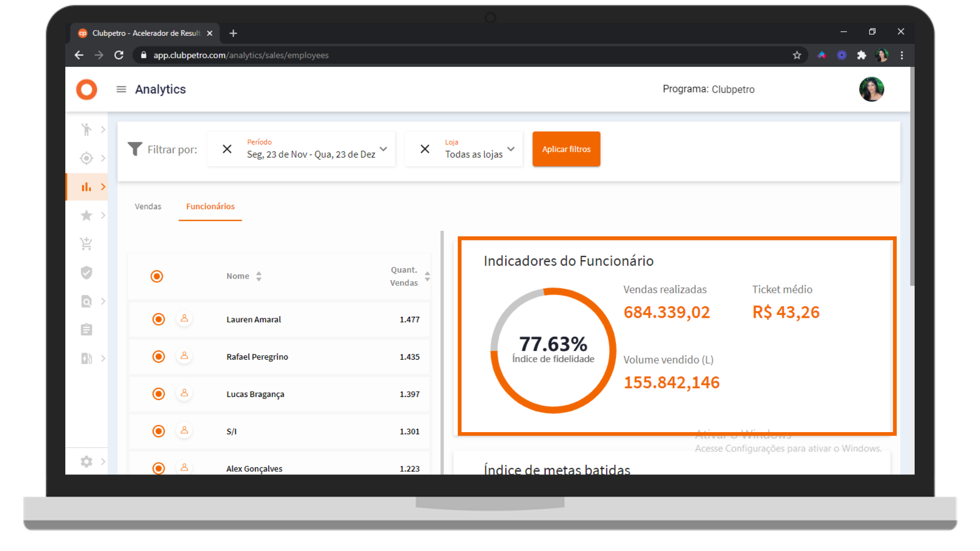This screenshot has height=551, width=980.
Task: Expand the Período date range dropdown
Action: pos(383,149)
